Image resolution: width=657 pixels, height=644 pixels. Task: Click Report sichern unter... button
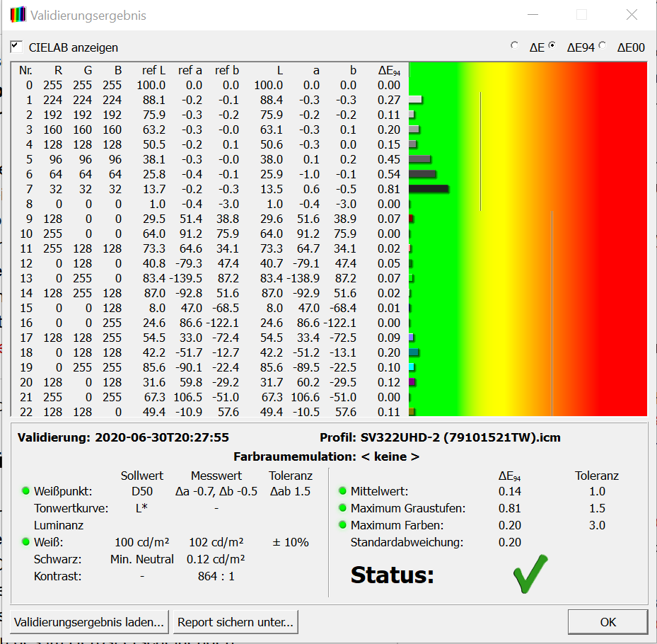[236, 623]
